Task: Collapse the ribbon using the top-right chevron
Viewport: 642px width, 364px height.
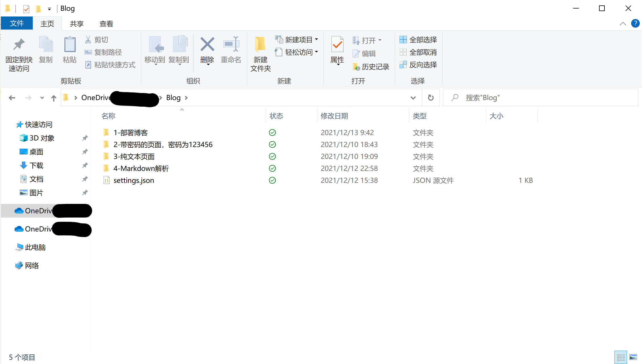Action: (623, 24)
